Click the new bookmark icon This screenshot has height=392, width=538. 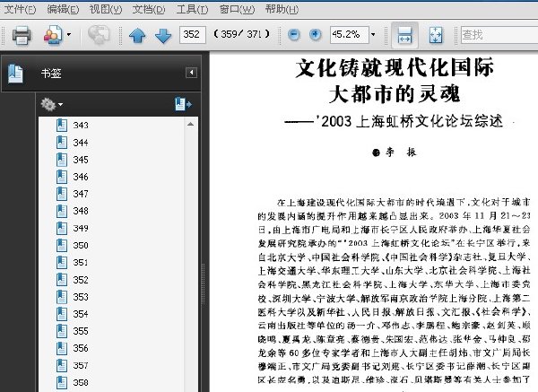click(183, 104)
